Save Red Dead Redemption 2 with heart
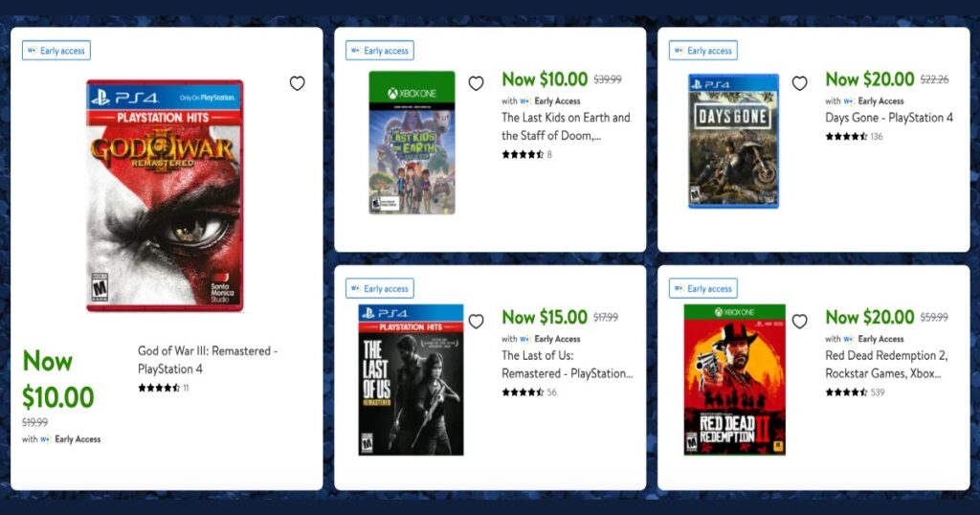Viewport: 980px width, 515px height. pos(799,322)
